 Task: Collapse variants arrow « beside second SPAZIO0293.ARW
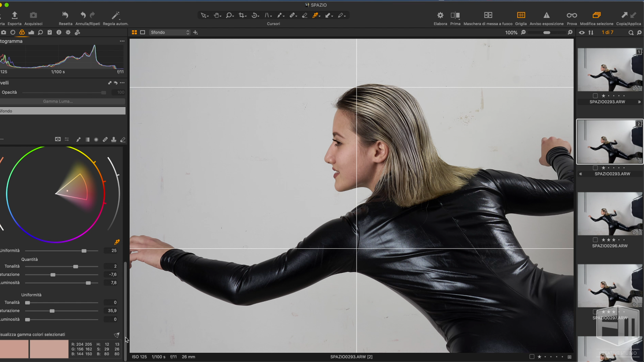pyautogui.click(x=581, y=174)
